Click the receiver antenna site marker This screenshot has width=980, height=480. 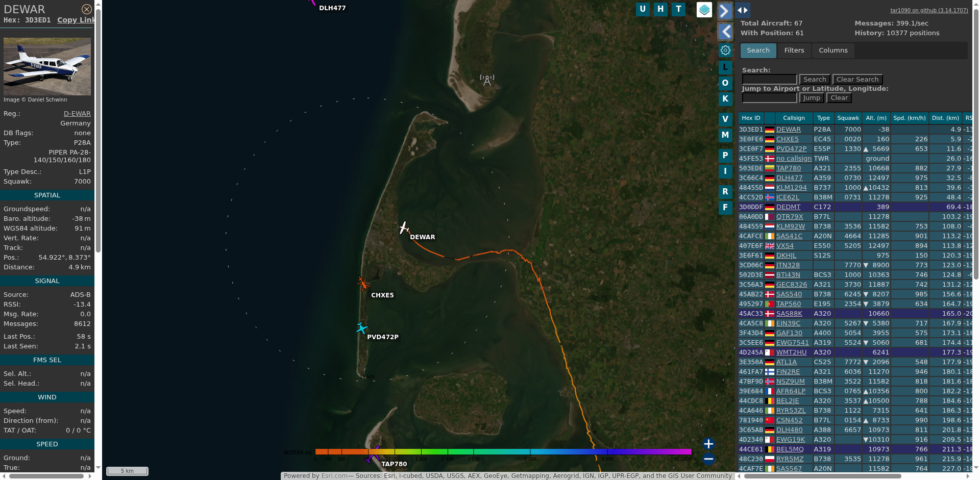tap(487, 80)
